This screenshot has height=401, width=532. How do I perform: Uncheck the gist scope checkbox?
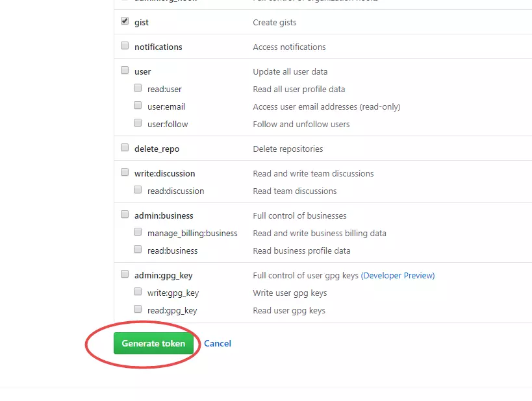124,21
